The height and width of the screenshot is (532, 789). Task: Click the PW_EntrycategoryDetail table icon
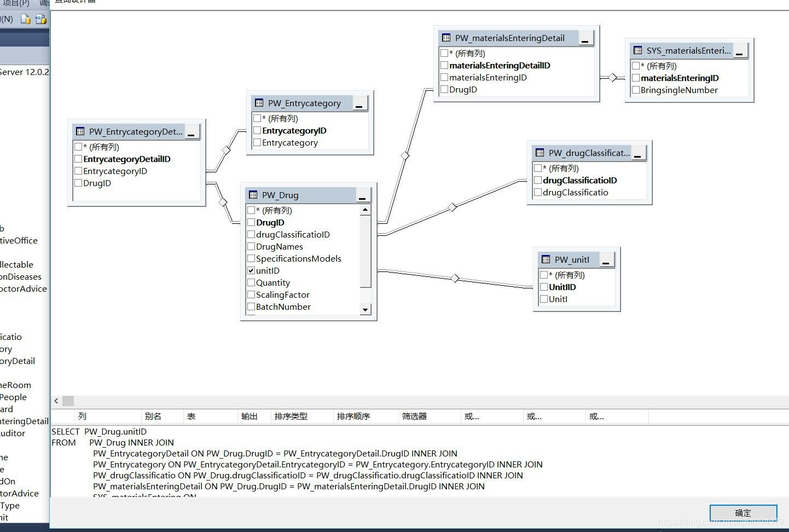(x=80, y=131)
